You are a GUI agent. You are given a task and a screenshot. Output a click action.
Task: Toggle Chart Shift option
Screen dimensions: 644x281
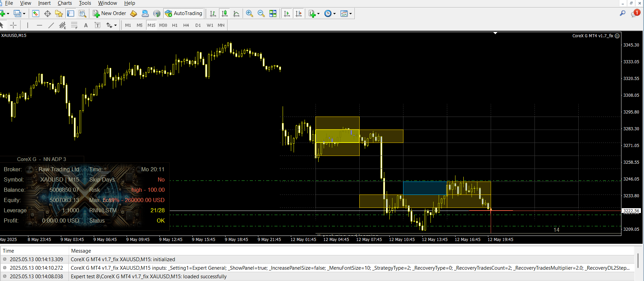pos(298,13)
